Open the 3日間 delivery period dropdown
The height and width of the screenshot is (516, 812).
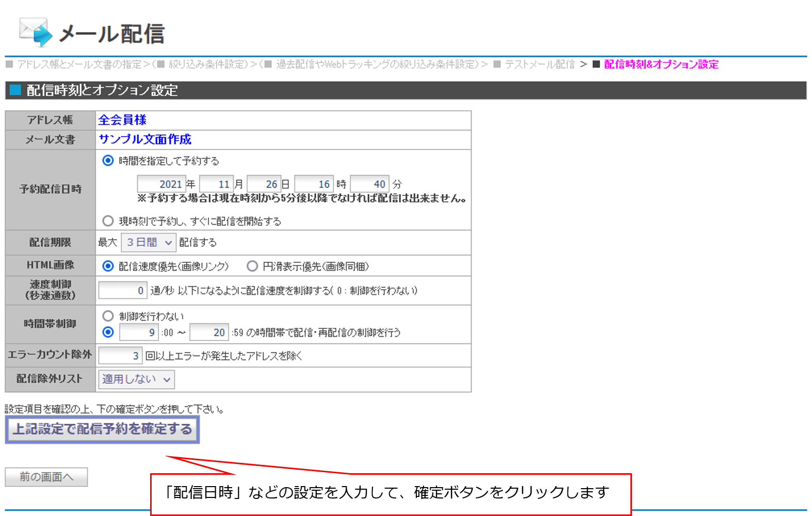(149, 242)
